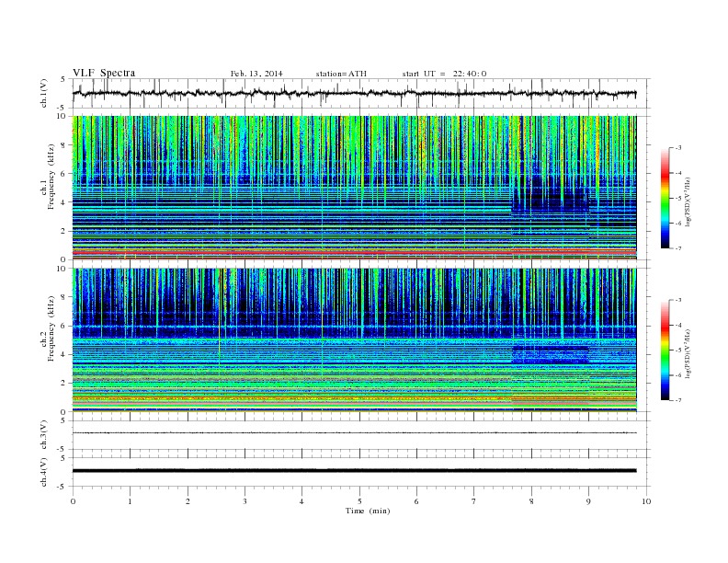This screenshot has height=563, width=728.
Task: Click the "5" tick on the time axis
Action: click(359, 501)
